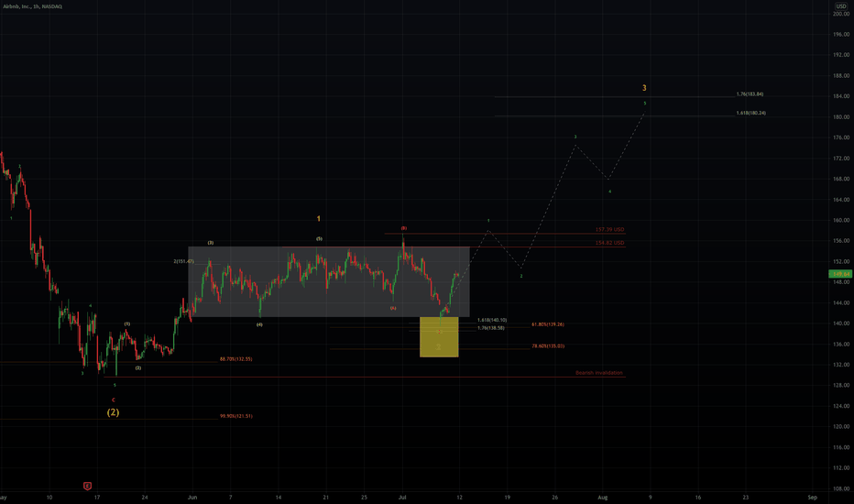Click the Jul date label on the time axis
This screenshot has width=854, height=504.
(x=402, y=497)
